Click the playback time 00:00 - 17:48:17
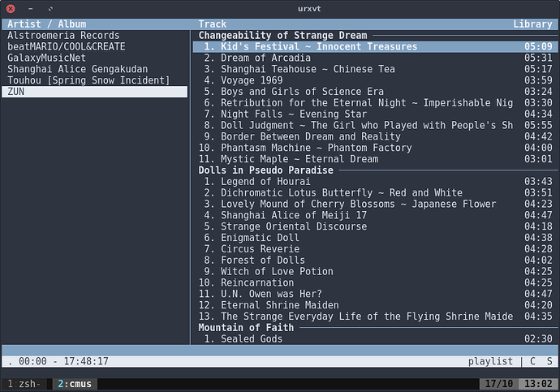 point(63,361)
